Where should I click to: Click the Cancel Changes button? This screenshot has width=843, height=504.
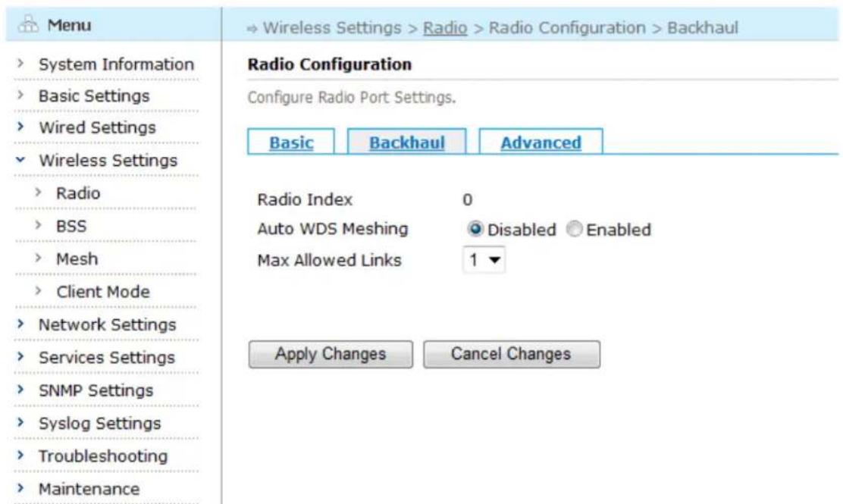[x=511, y=354]
